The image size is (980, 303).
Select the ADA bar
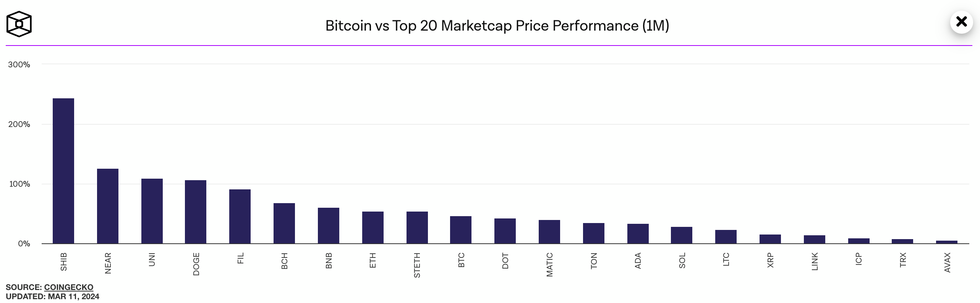638,234
